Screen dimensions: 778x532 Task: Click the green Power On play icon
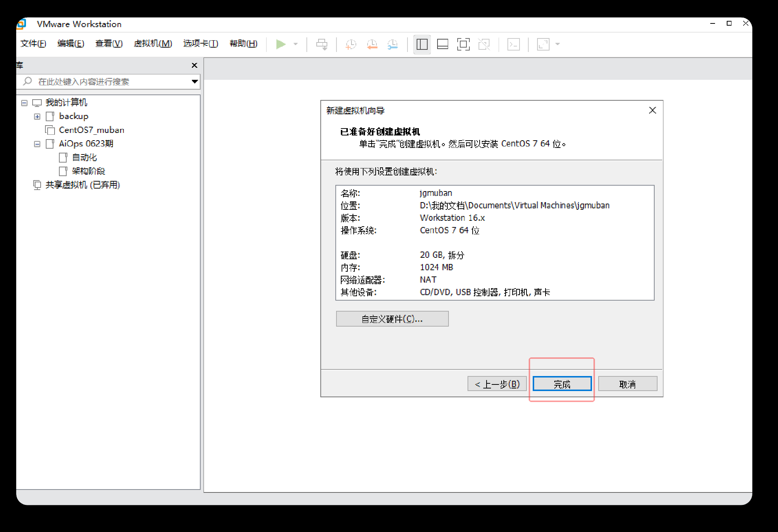point(280,44)
